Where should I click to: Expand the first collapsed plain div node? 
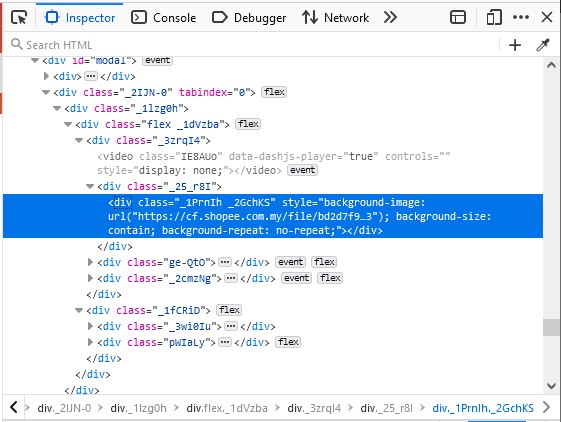[46, 76]
